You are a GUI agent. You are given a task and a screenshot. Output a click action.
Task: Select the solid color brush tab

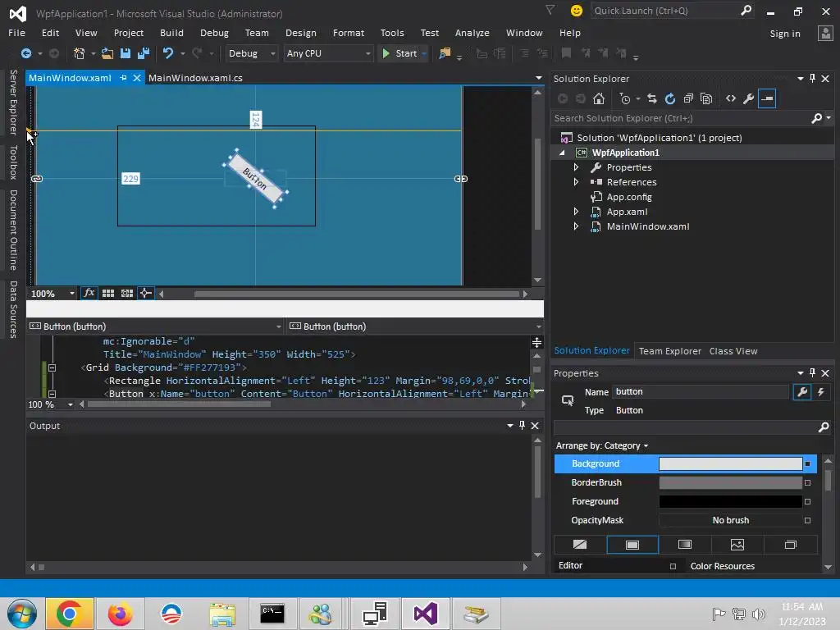(x=632, y=545)
